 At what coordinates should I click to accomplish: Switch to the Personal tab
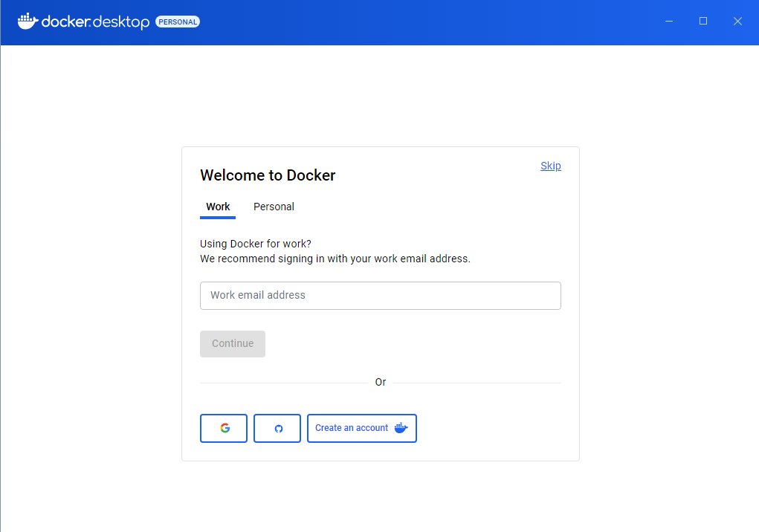click(x=274, y=207)
